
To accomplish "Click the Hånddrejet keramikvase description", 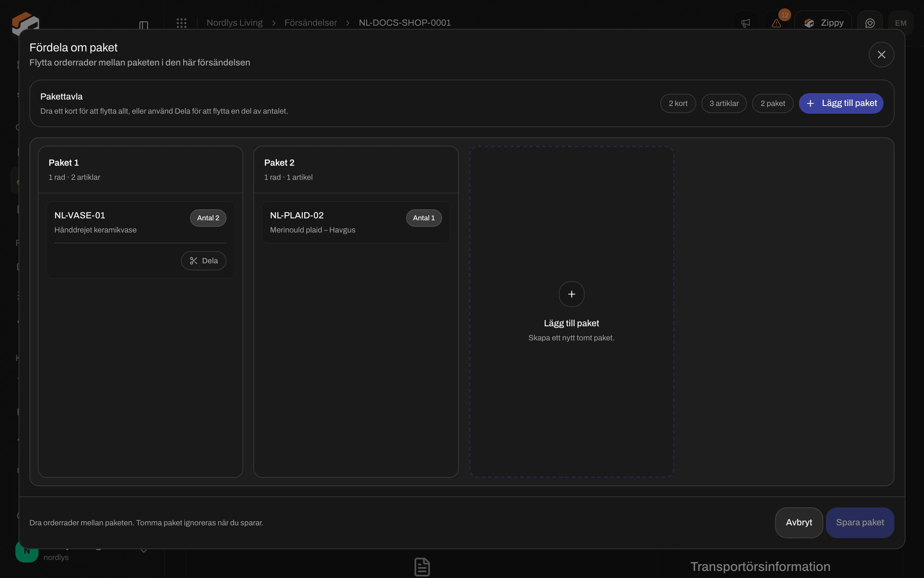I will click(96, 230).
